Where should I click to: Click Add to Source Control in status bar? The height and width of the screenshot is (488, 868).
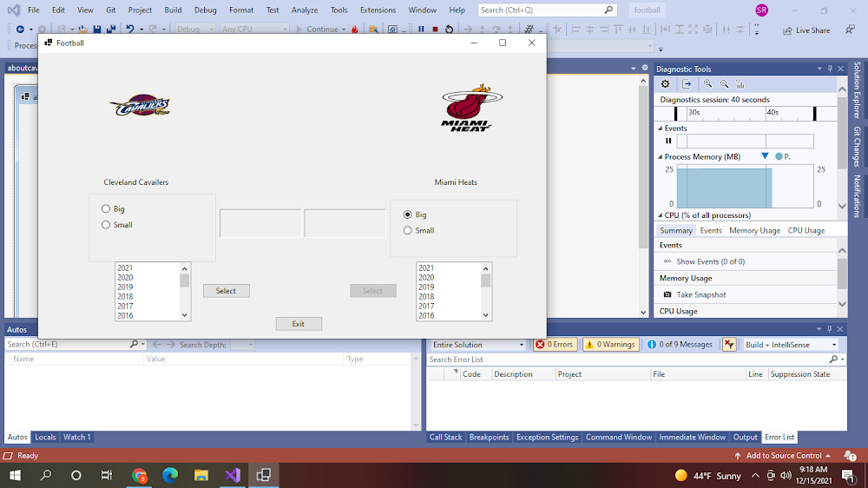click(x=783, y=456)
